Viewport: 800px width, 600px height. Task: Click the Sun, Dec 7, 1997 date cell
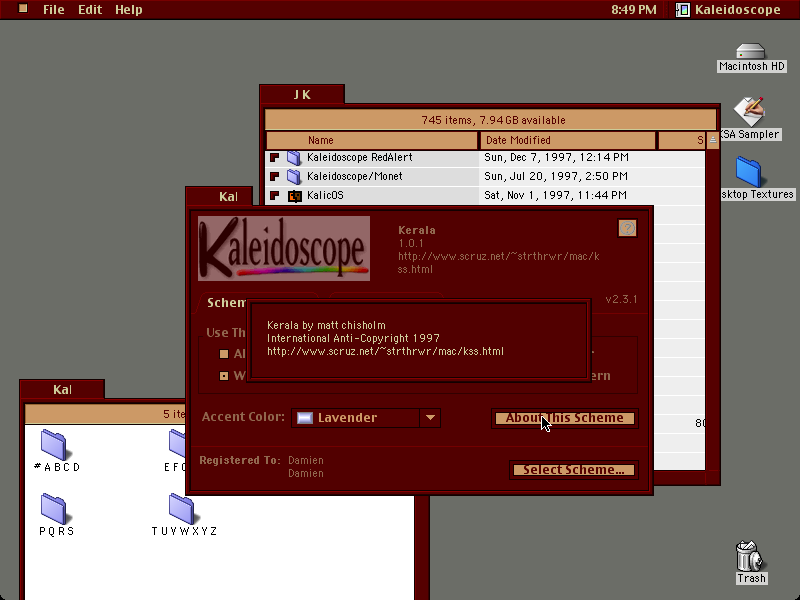(556, 158)
